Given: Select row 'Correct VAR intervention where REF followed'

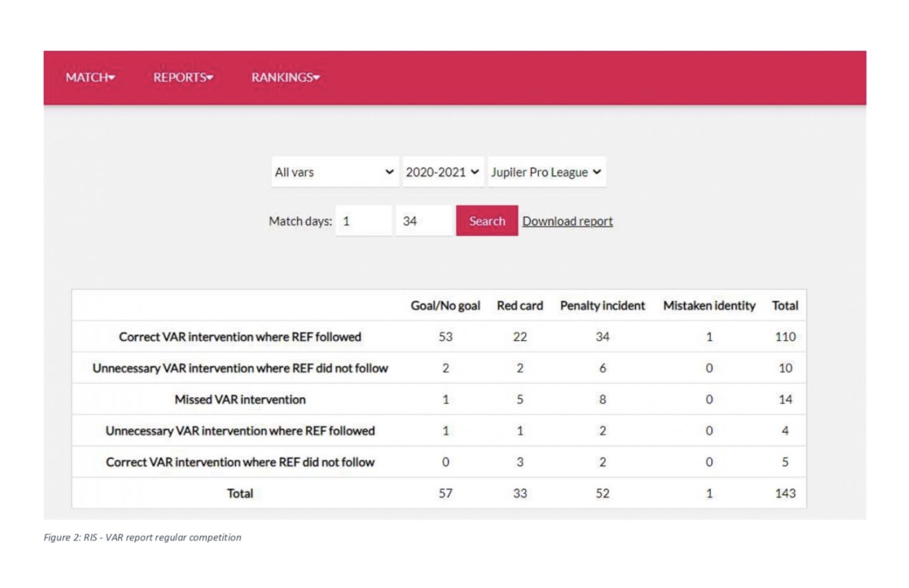Looking at the screenshot, I should click(x=439, y=337).
